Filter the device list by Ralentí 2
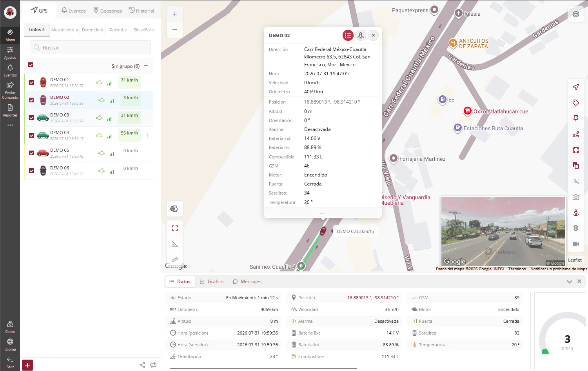 point(118,30)
